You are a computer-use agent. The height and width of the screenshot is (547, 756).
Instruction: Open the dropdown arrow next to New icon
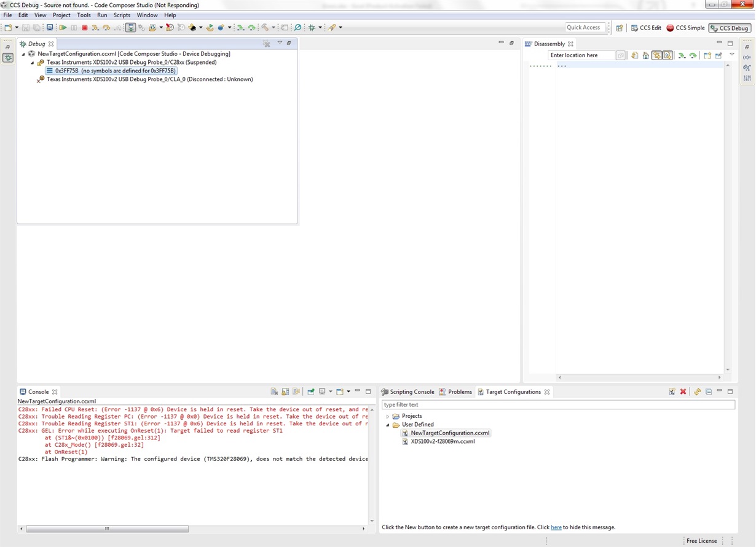click(x=17, y=28)
